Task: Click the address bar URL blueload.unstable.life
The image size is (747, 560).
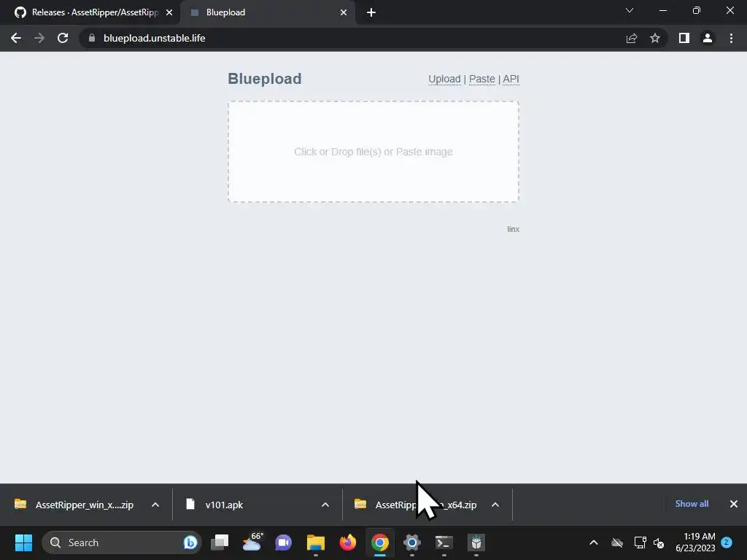Action: [x=155, y=38]
